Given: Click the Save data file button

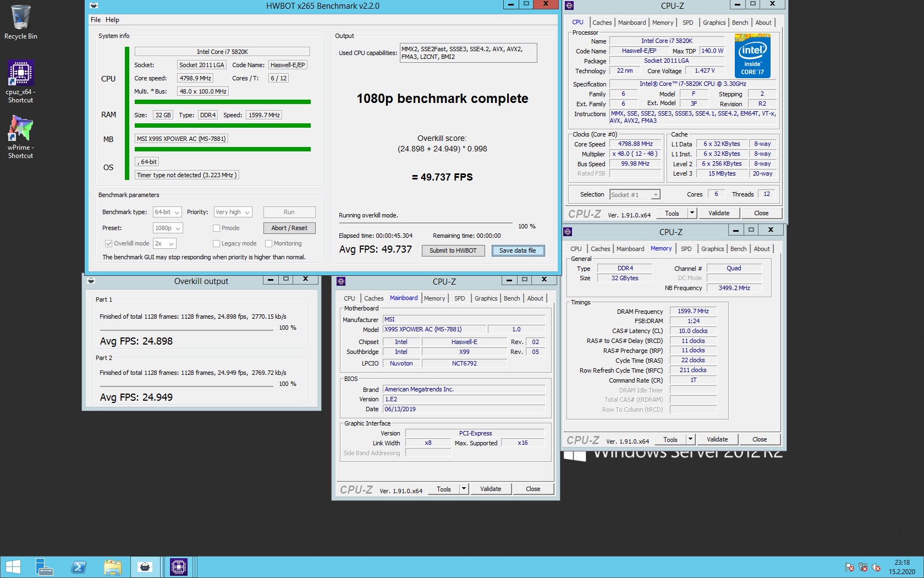Looking at the screenshot, I should pos(518,250).
